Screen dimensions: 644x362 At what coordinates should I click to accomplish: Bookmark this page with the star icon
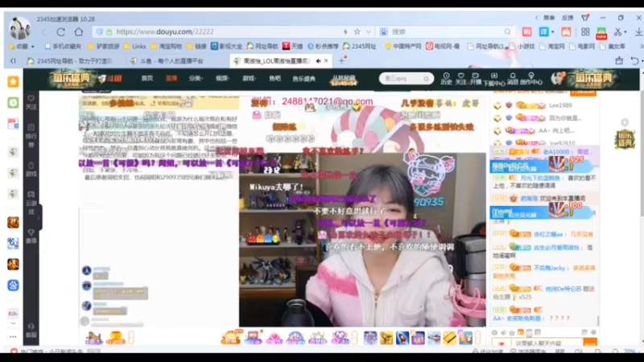coord(357,31)
